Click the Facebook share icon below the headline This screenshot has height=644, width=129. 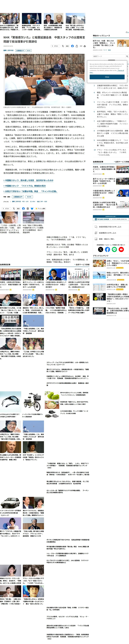72,46
